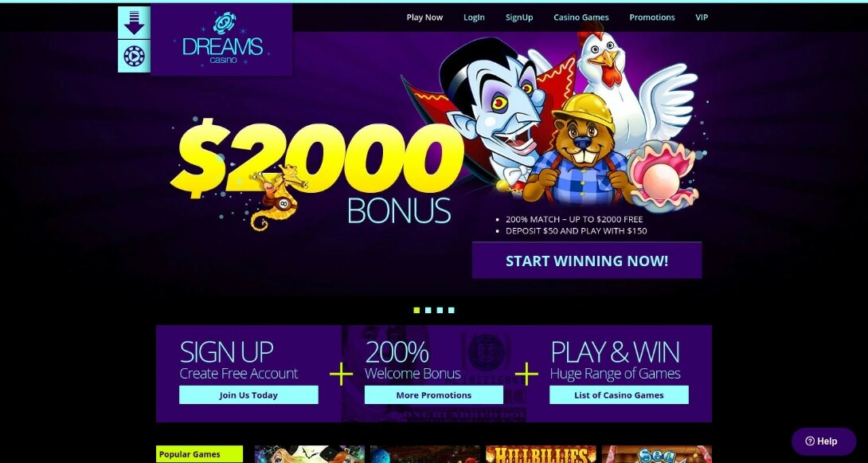Click List of Casino Games button
The height and width of the screenshot is (463, 868).
(619, 395)
